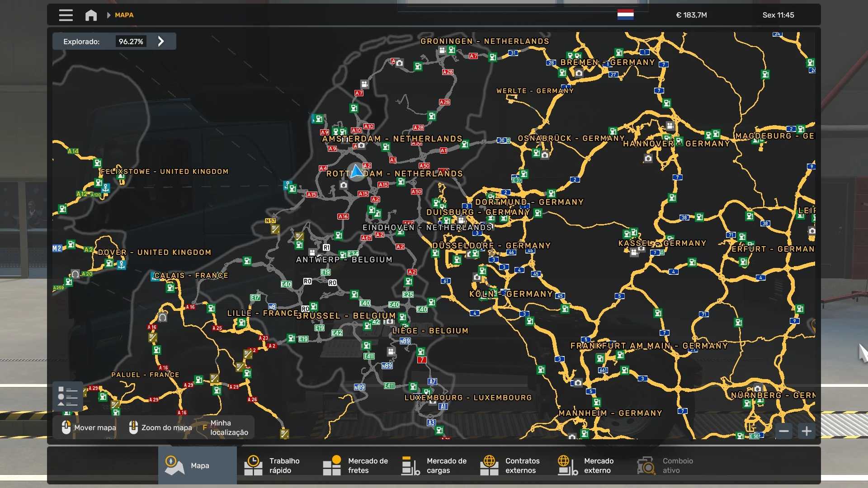Click the Netherlands flag icon
The height and width of the screenshot is (488, 868).
[x=625, y=15]
